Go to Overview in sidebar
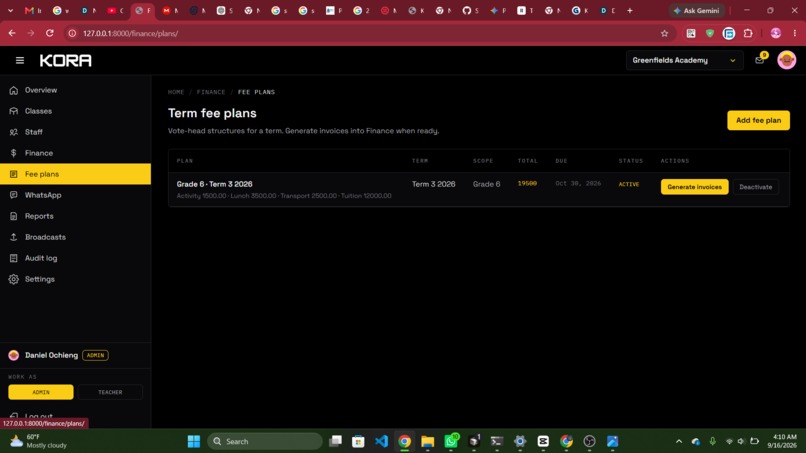The width and height of the screenshot is (806, 453). [x=76, y=90]
